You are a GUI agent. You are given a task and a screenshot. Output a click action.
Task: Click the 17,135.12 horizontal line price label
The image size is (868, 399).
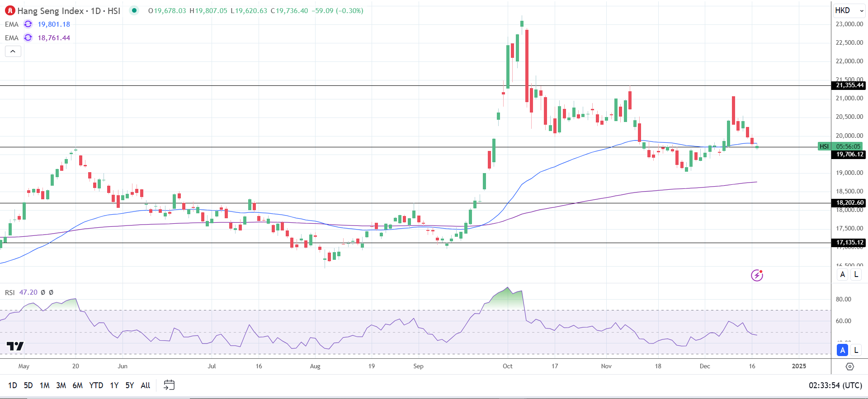849,243
